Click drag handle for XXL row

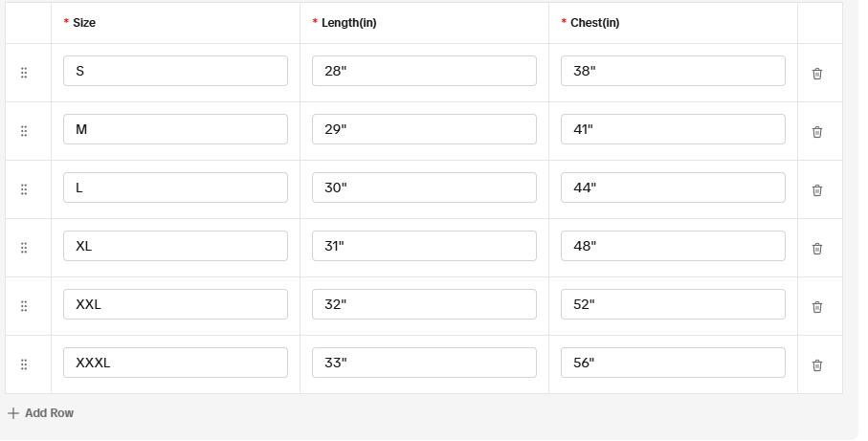(24, 306)
